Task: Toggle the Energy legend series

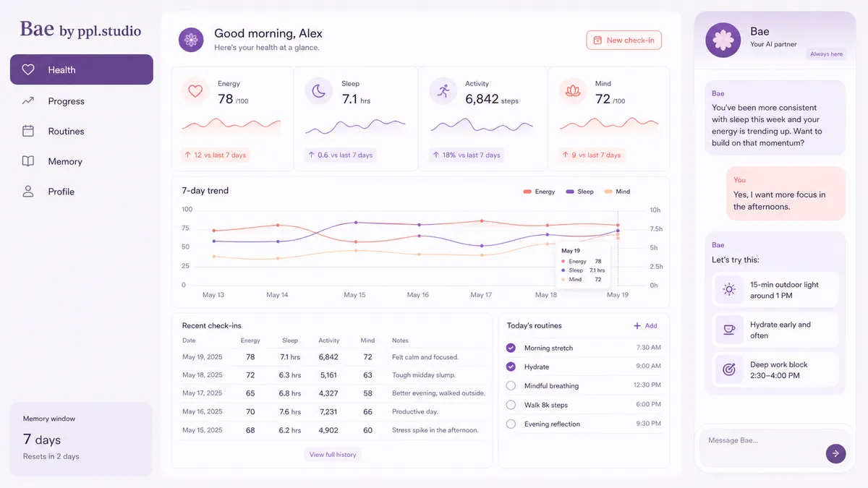Action: [539, 192]
